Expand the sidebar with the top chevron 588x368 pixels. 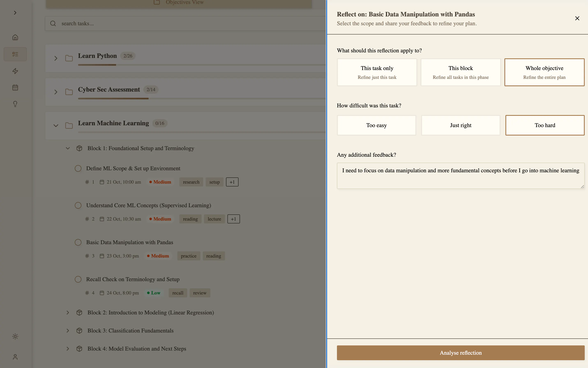pyautogui.click(x=15, y=13)
